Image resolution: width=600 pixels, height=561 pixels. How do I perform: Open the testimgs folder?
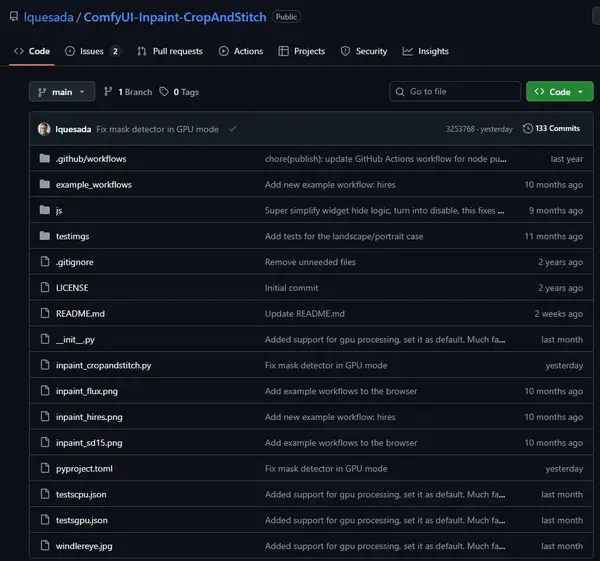coord(72,236)
